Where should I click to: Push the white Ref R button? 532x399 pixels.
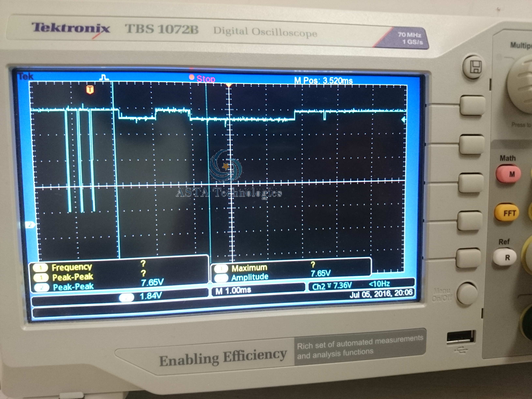pos(505,257)
